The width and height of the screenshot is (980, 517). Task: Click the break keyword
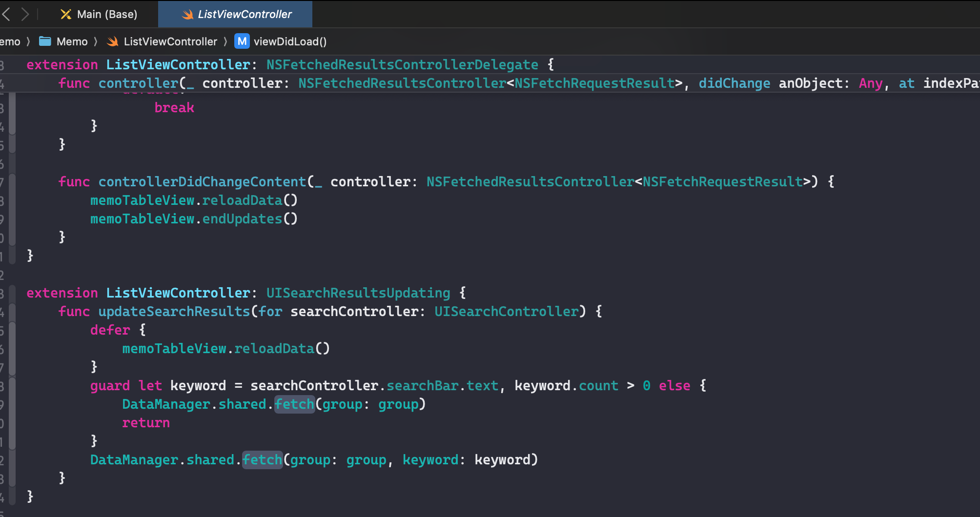click(x=174, y=107)
